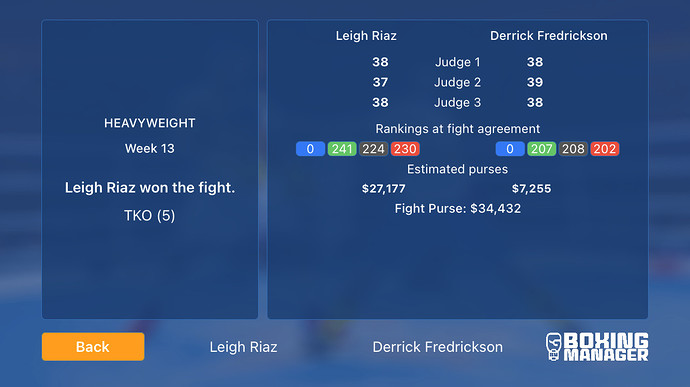Screen dimensions: 690x387
Task: Select Derrick Fredrickson's red ranking badge 202
Action: click(605, 149)
